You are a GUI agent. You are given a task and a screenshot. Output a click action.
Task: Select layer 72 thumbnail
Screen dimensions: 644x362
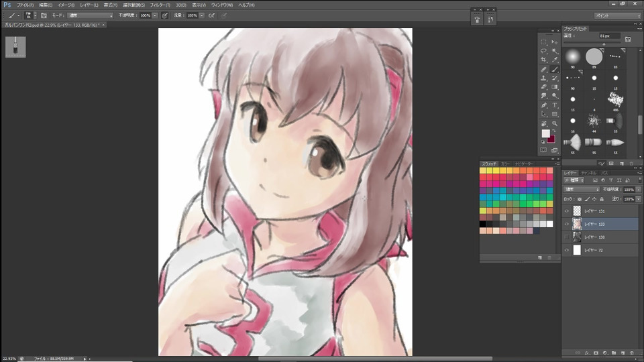pos(577,250)
